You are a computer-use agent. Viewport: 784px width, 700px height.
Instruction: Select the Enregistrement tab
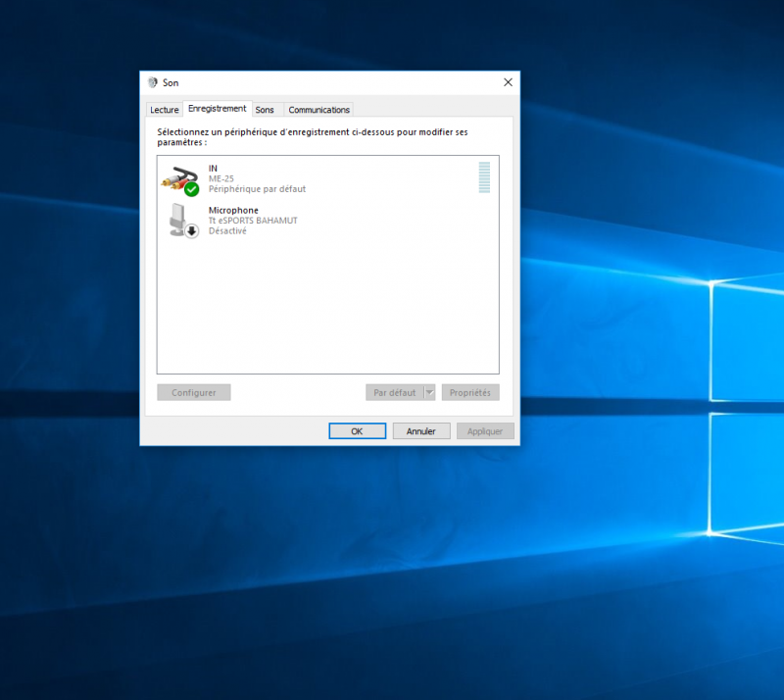[217, 109]
